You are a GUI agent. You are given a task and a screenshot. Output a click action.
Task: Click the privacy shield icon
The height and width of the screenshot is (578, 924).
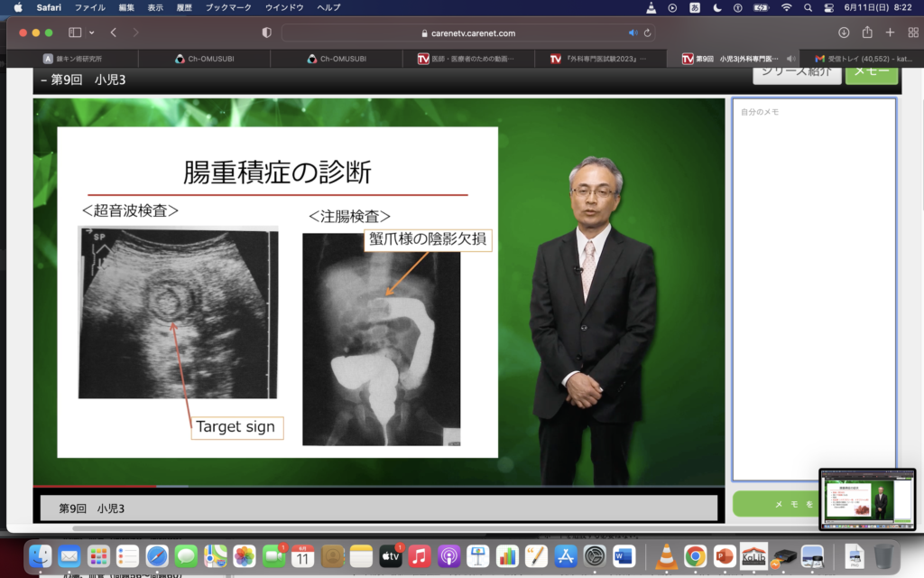pos(266,33)
